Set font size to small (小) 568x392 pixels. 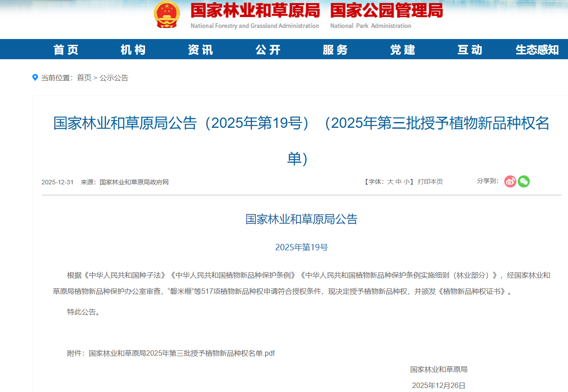click(406, 182)
